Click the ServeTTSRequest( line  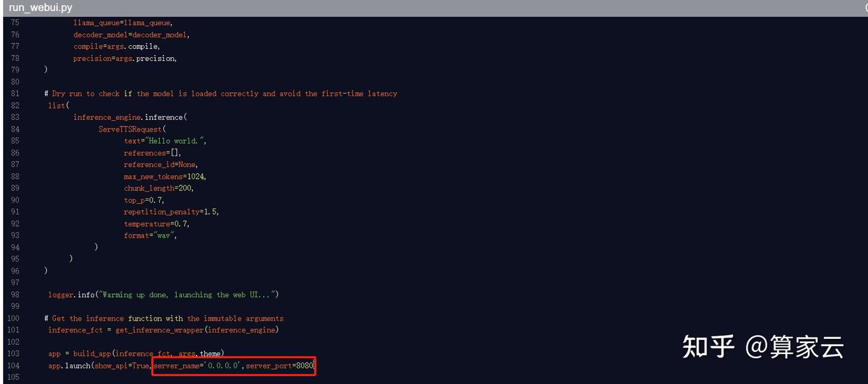pos(133,129)
